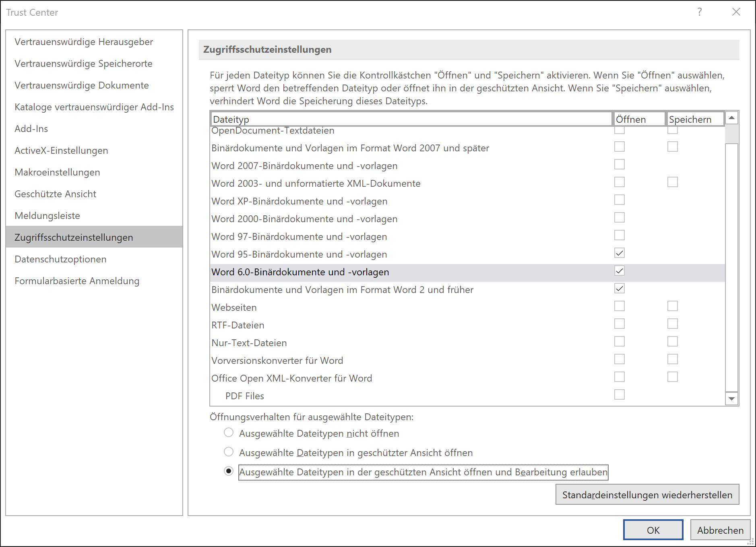
Task: Open the Makroeinstellungen section
Action: (57, 172)
